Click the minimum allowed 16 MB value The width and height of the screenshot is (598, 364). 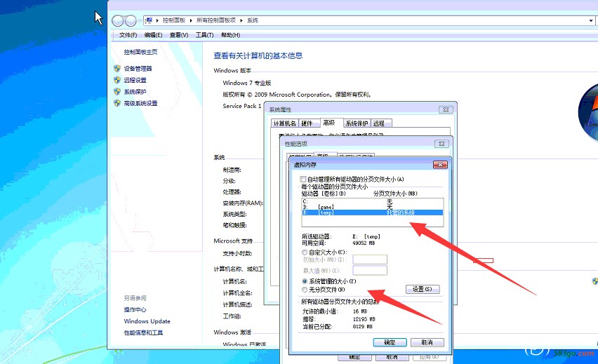tap(360, 311)
